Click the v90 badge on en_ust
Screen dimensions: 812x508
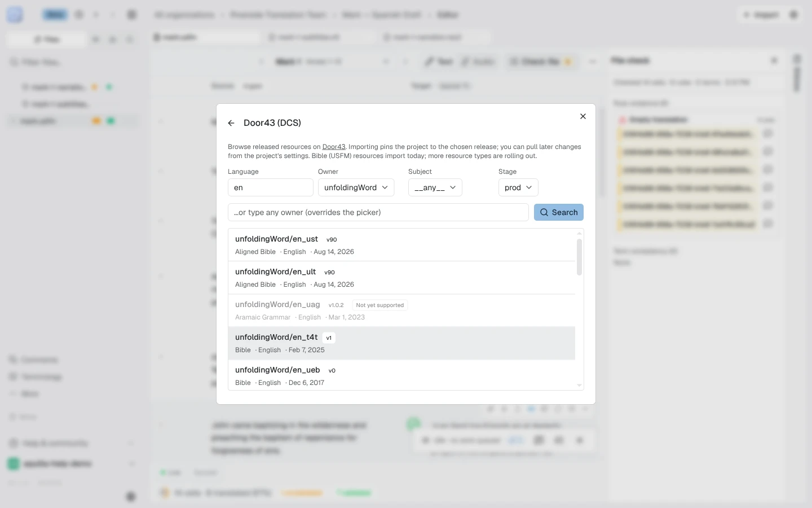click(332, 239)
